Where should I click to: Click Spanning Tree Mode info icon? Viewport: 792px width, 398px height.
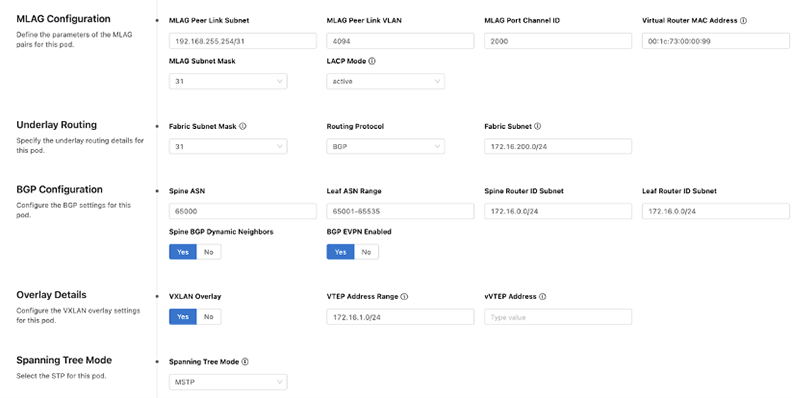pos(245,362)
